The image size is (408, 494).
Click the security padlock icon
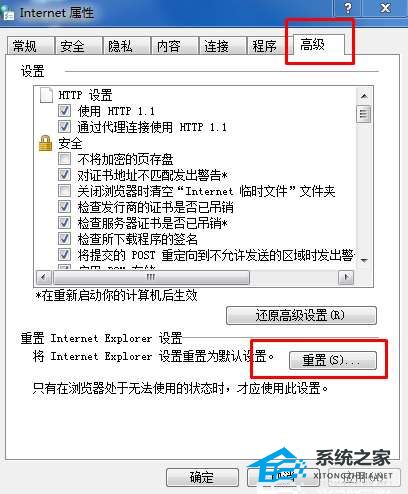tap(46, 143)
